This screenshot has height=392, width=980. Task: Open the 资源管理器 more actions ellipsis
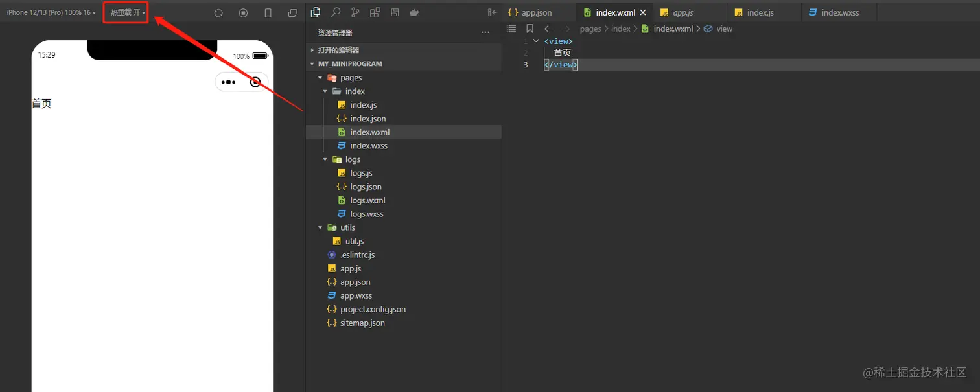(485, 32)
